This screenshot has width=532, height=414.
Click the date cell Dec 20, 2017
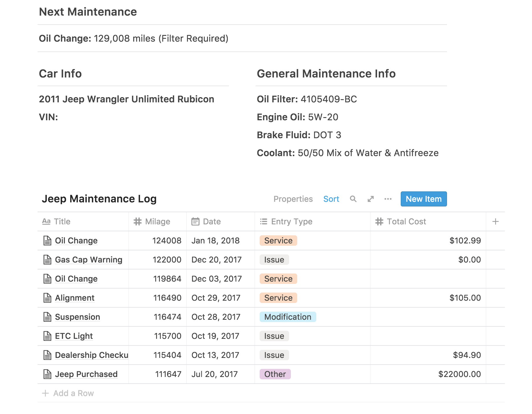(x=221, y=260)
